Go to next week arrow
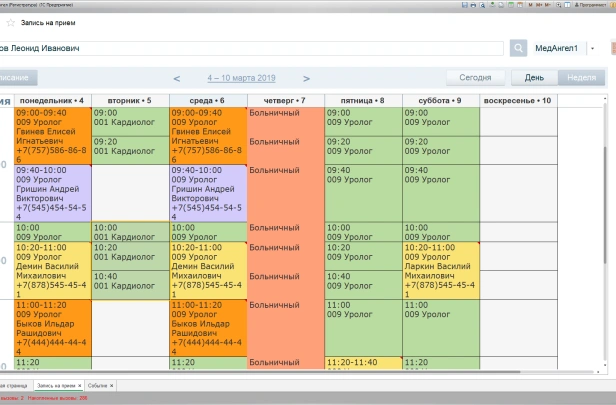Viewport: 616px width, 405px height. 306,78
